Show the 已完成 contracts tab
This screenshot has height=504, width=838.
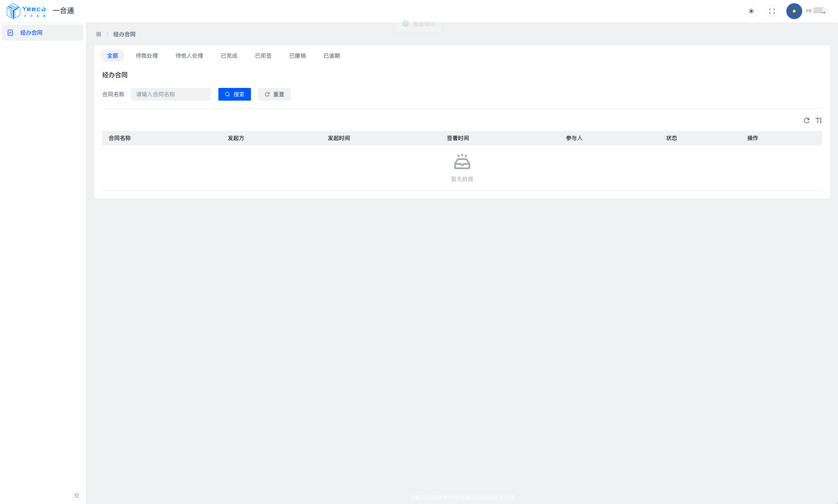[x=229, y=56]
